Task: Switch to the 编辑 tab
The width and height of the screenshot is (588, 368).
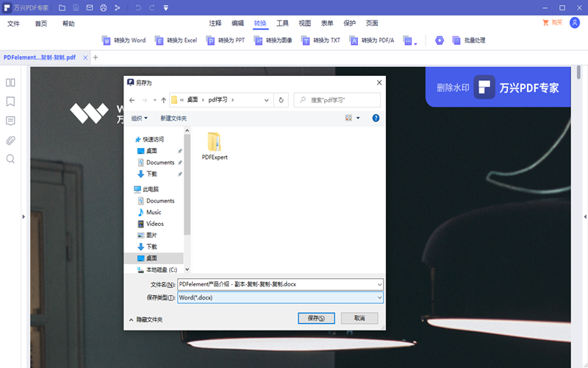Action: click(237, 24)
